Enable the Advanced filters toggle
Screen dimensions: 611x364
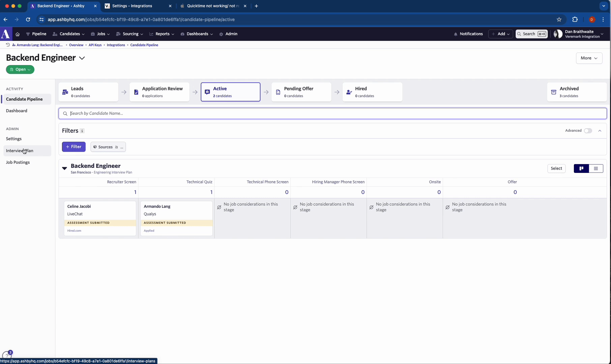tap(588, 131)
